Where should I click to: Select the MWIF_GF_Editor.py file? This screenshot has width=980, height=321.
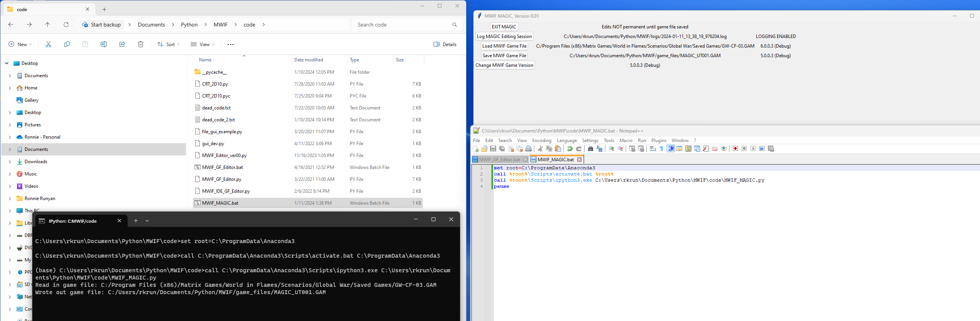[x=307, y=179]
